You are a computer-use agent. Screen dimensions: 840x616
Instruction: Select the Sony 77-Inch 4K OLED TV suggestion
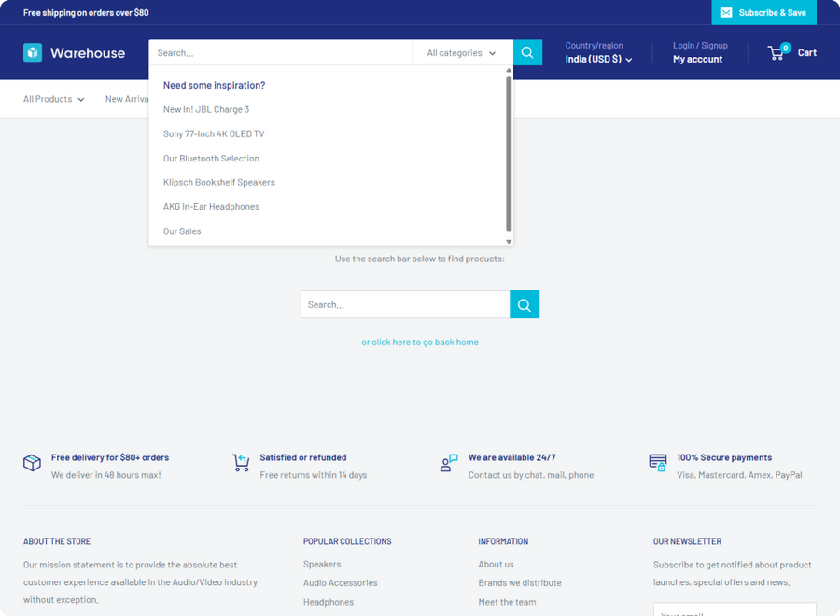point(214,133)
